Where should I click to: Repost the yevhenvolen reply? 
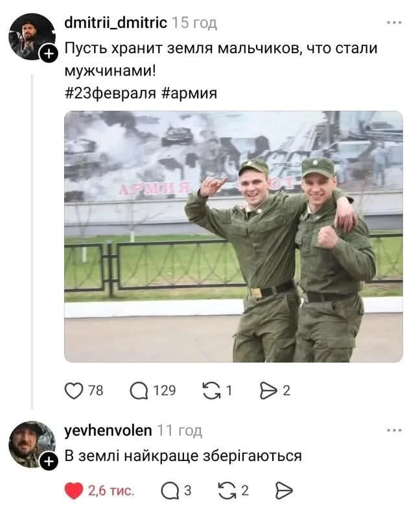[227, 491]
